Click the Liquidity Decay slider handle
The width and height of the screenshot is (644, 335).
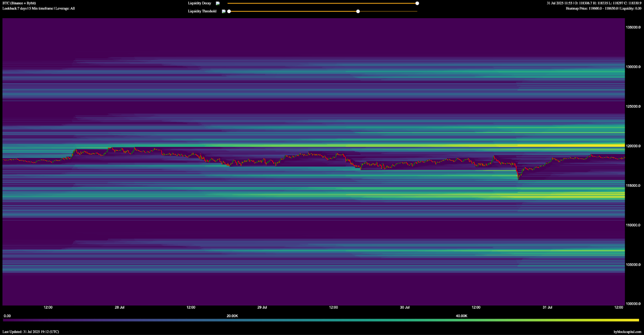click(x=417, y=3)
